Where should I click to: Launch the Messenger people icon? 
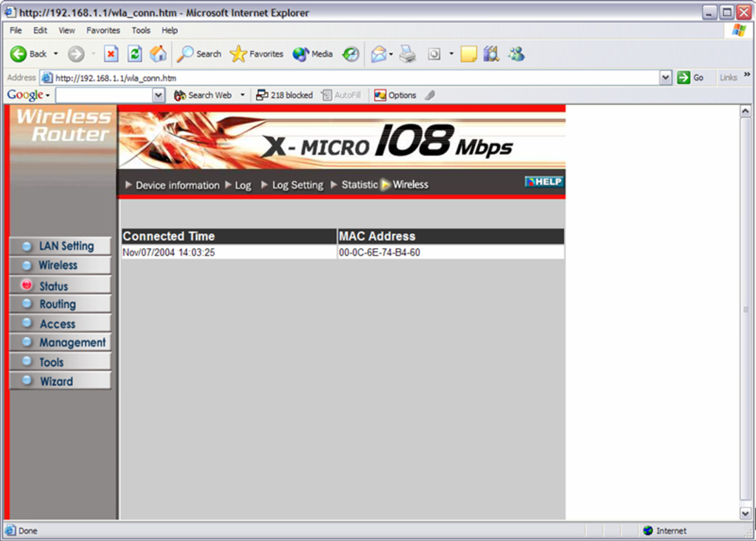pyautogui.click(x=516, y=54)
